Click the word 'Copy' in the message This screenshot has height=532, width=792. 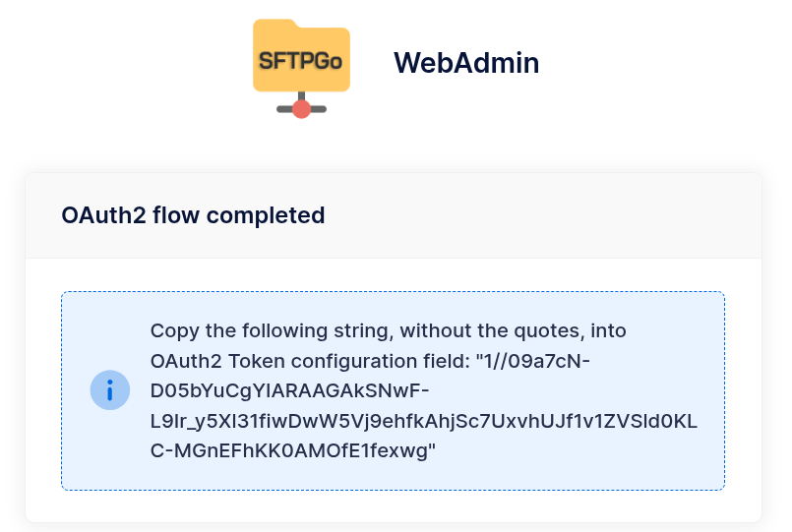(172, 330)
